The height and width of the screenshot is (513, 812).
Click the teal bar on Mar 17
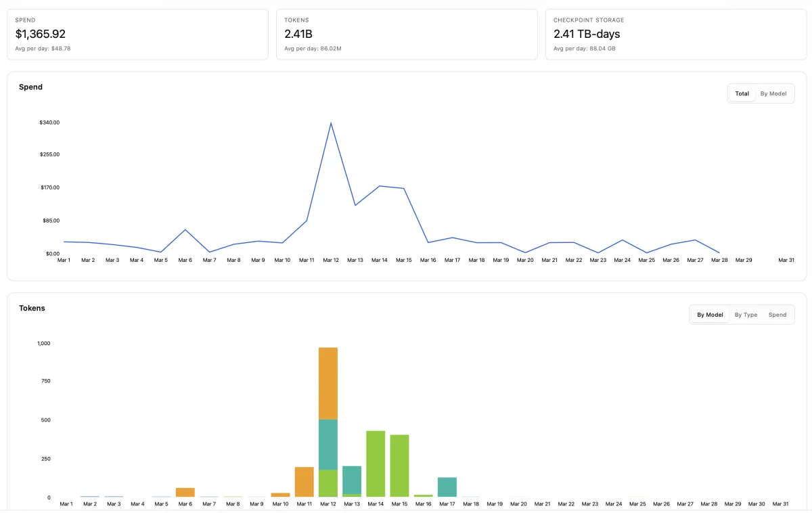(447, 486)
